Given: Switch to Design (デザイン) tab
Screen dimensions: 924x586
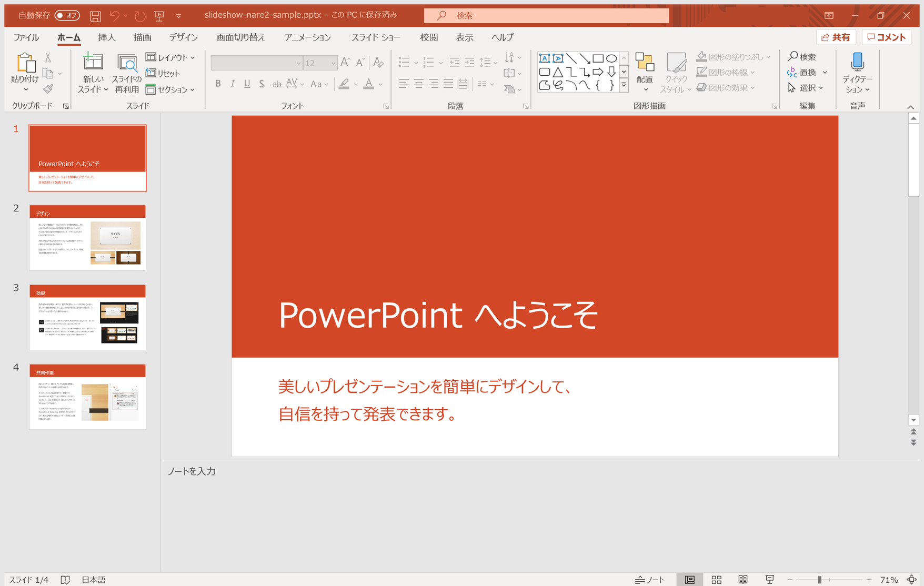Looking at the screenshot, I should click(183, 37).
